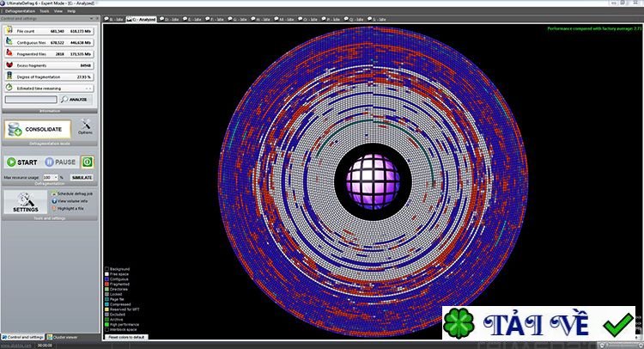644x349 pixels.
Task: Open Max resource usage dropdown
Action: 56,178
